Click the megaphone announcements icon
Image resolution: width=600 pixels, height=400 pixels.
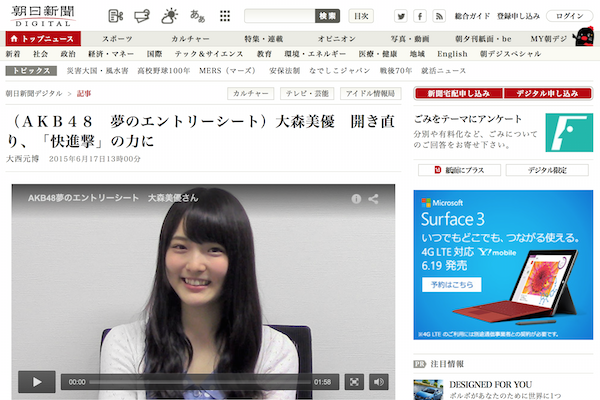[x=142, y=16]
